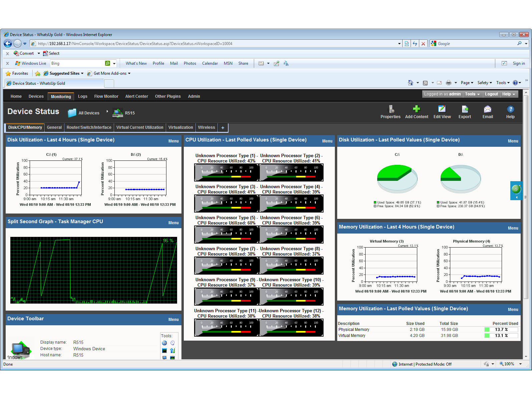This screenshot has width=532, height=399.
Task: Click the Email envelope icon
Action: 488,109
